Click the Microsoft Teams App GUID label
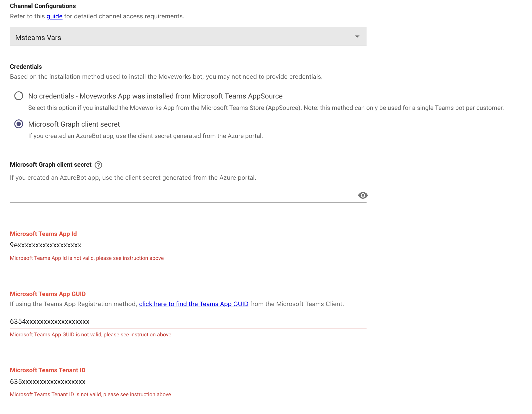This screenshot has width=532, height=414. (x=48, y=294)
